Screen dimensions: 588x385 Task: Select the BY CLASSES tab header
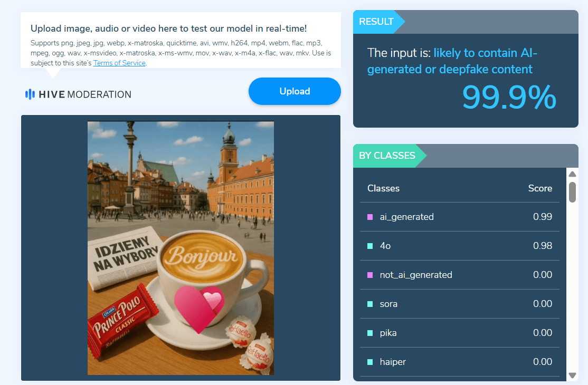click(388, 156)
